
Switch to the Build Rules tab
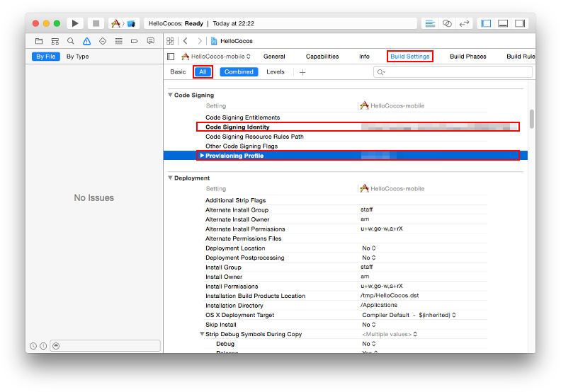[521, 57]
